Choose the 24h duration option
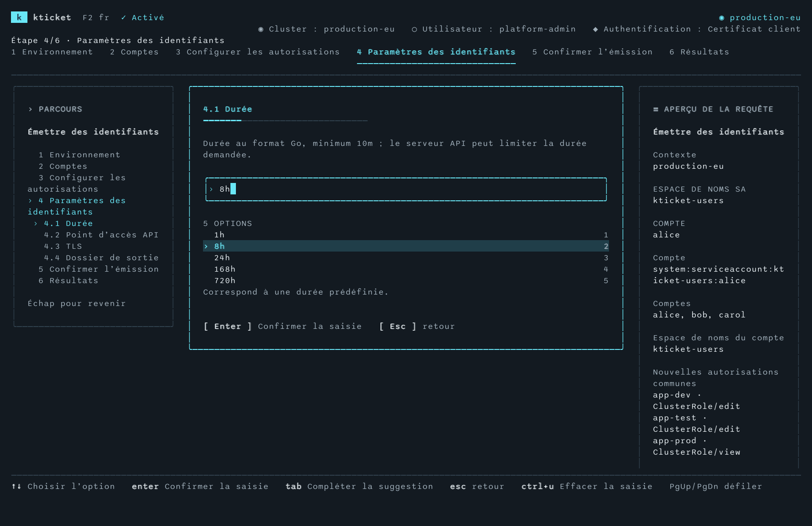Viewport: 812px width, 526px height. coord(406,258)
